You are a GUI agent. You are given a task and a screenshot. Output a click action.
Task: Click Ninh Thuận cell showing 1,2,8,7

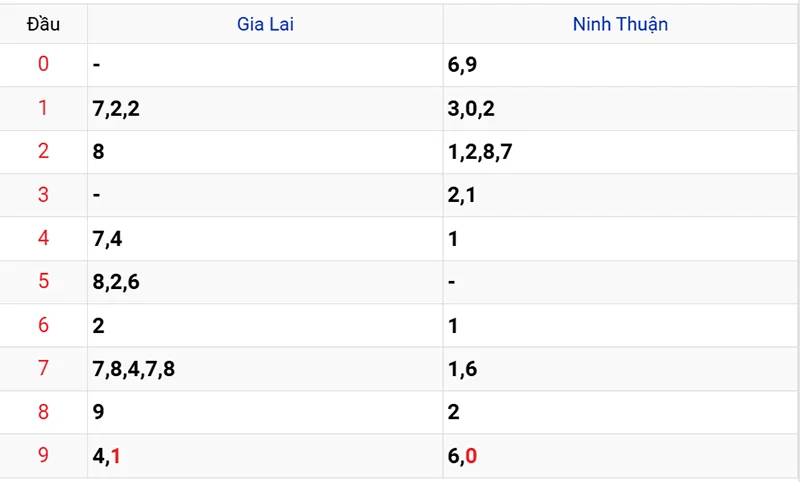click(620, 151)
